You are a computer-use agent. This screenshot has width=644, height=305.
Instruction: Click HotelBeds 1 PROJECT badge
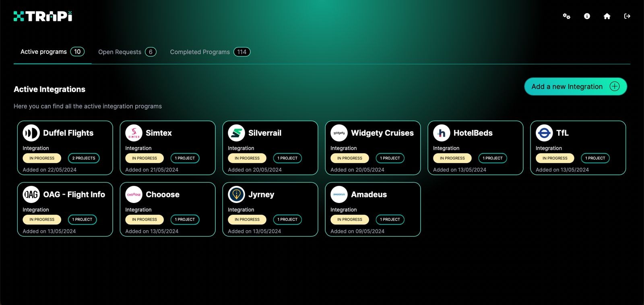point(493,158)
